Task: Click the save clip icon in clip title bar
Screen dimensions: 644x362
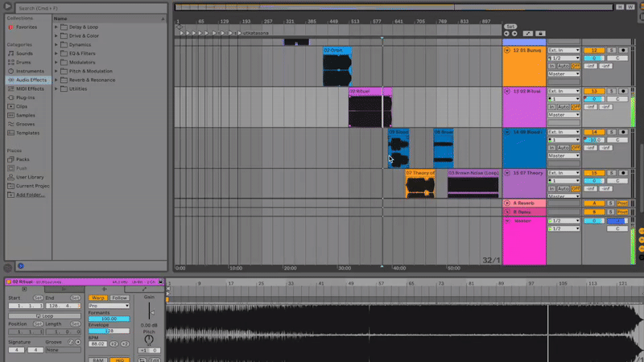Action: pos(161,282)
